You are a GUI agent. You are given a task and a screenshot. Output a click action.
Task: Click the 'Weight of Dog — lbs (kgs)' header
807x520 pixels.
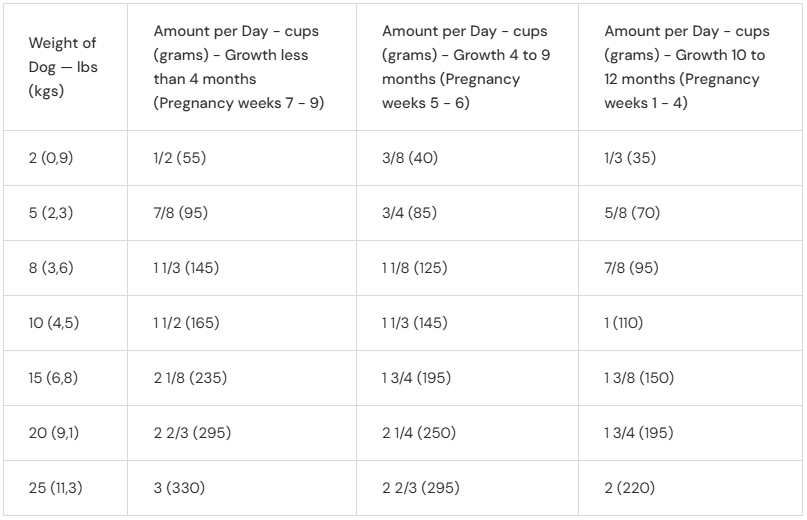coord(63,67)
